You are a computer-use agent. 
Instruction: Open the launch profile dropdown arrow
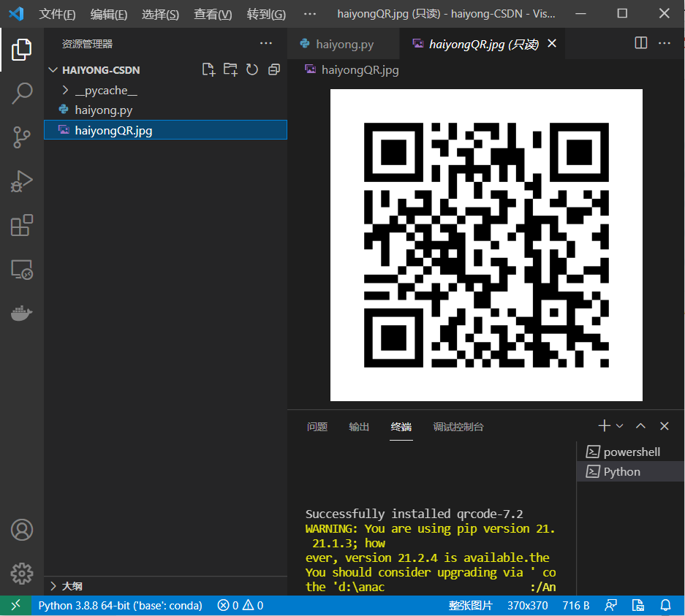pyautogui.click(x=619, y=426)
